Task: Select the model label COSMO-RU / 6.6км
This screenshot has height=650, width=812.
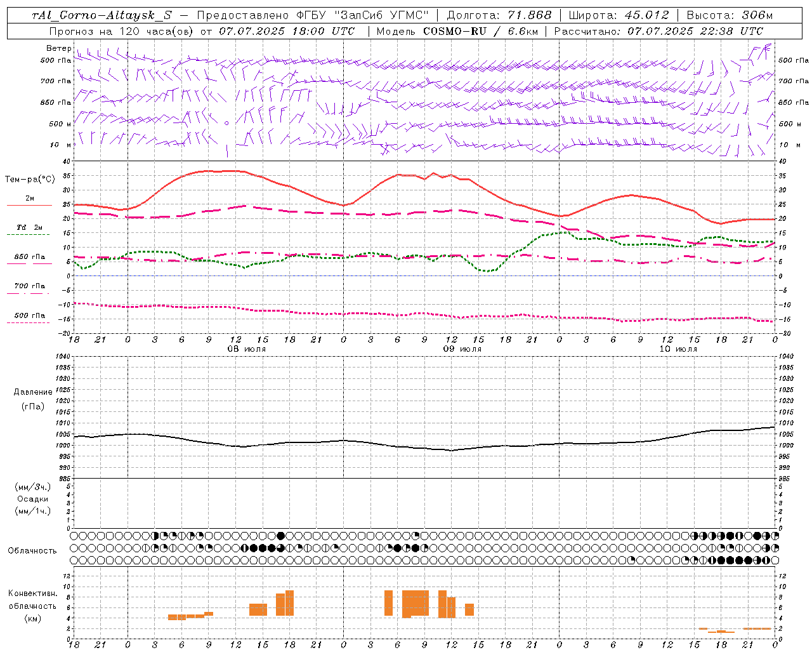Action: pos(481,31)
